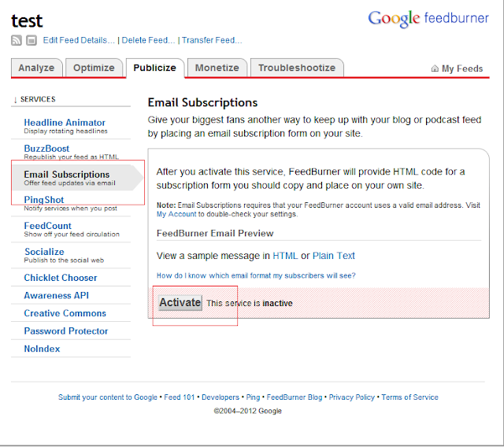The image size is (504, 447).
Task: Click the My Feeds home icon
Action: 435,68
